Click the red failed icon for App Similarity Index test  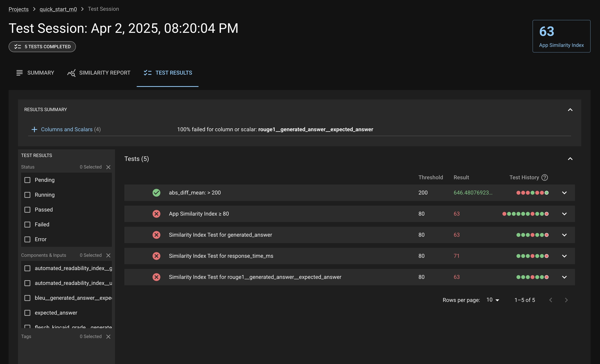[x=156, y=214]
